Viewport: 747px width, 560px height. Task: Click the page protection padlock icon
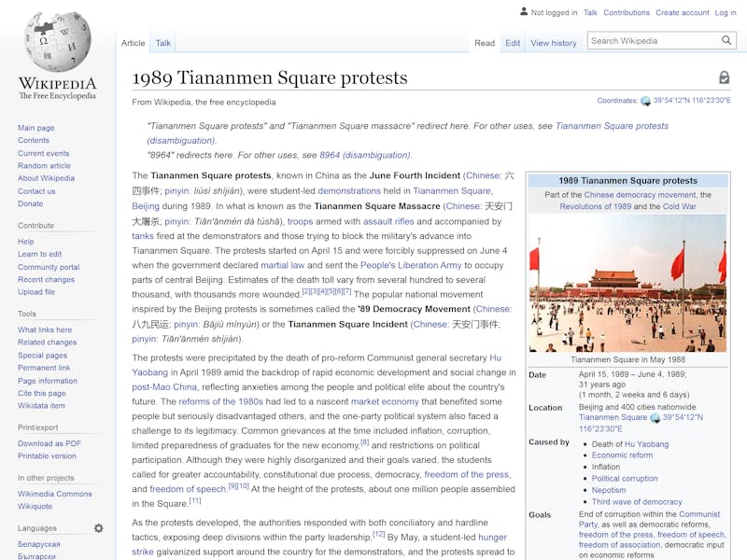click(x=725, y=77)
